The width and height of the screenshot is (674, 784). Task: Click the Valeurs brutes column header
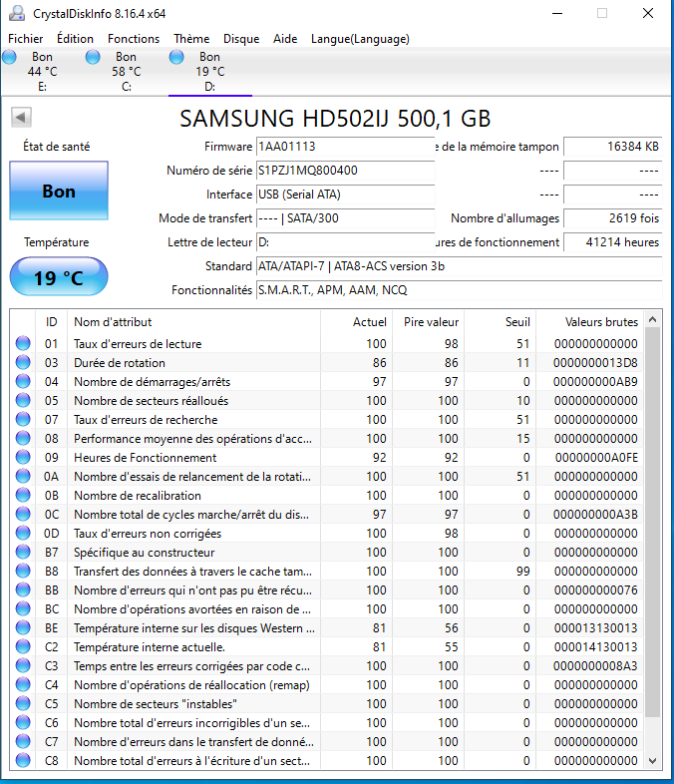coord(601,322)
